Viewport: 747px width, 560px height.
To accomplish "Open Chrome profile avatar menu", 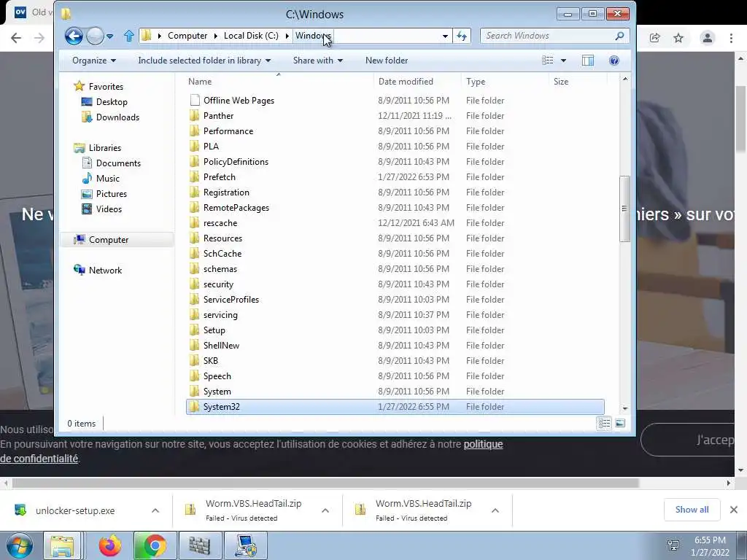I will 708,38.
